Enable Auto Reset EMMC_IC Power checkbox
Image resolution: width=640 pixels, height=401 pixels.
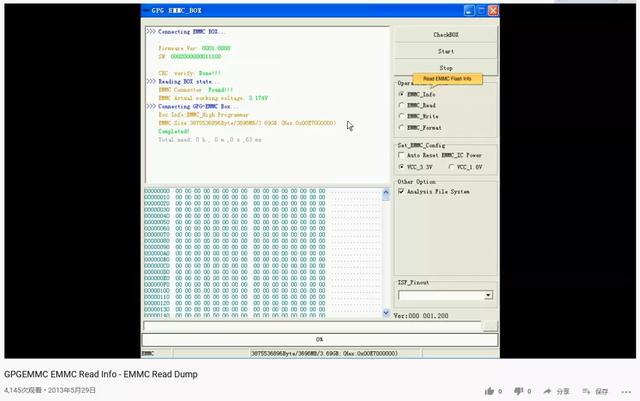401,155
